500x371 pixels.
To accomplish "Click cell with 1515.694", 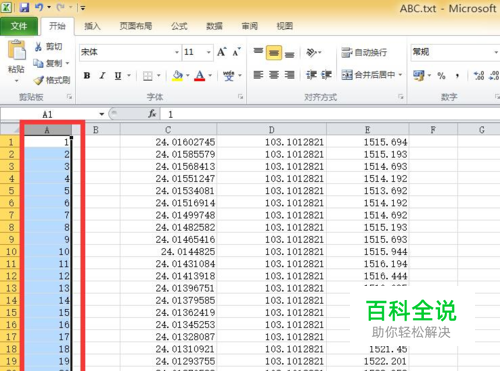I will pyautogui.click(x=367, y=142).
